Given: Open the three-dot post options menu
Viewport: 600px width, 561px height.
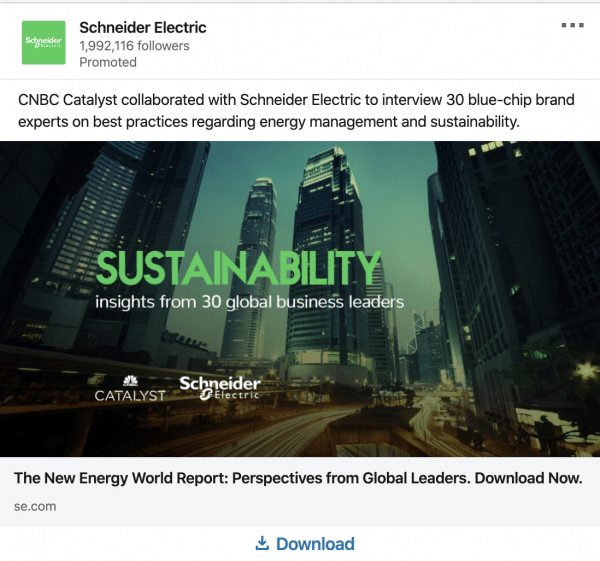Looking at the screenshot, I should (572, 25).
